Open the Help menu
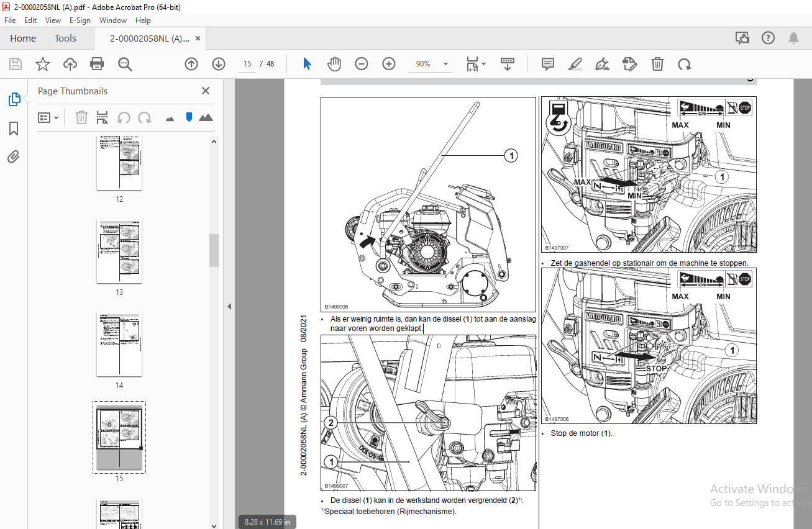Image resolution: width=812 pixels, height=529 pixels. [x=143, y=20]
